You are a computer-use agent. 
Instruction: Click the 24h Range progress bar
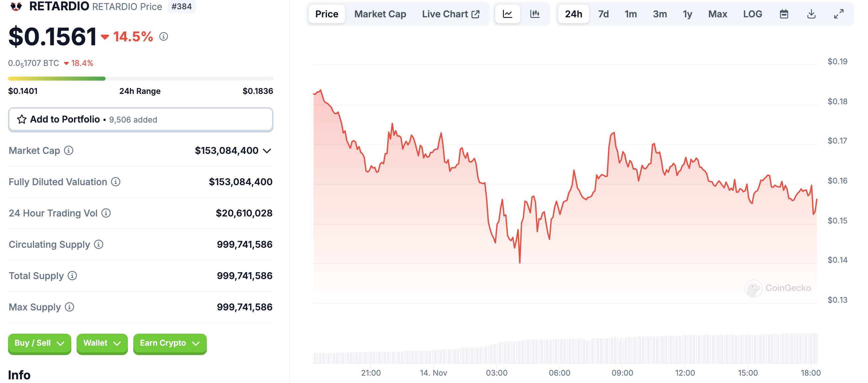pyautogui.click(x=141, y=79)
